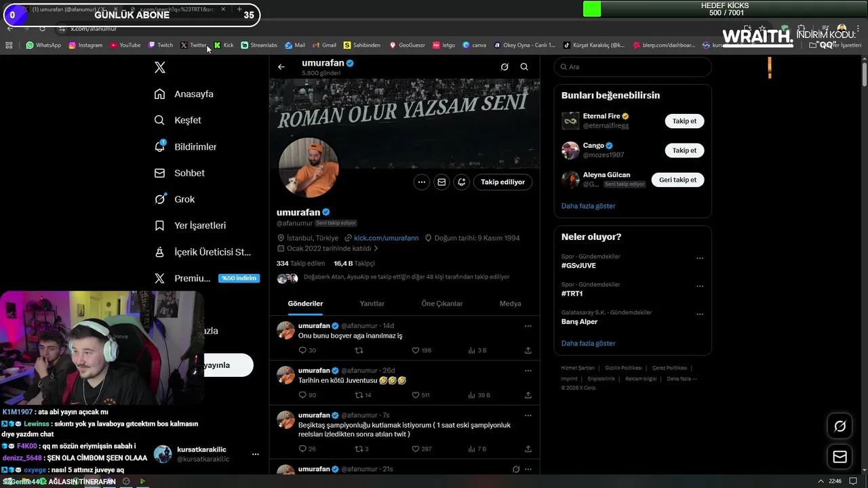This screenshot has width=868, height=488.
Task: Open more options for Barış Alper trend
Action: point(700,314)
